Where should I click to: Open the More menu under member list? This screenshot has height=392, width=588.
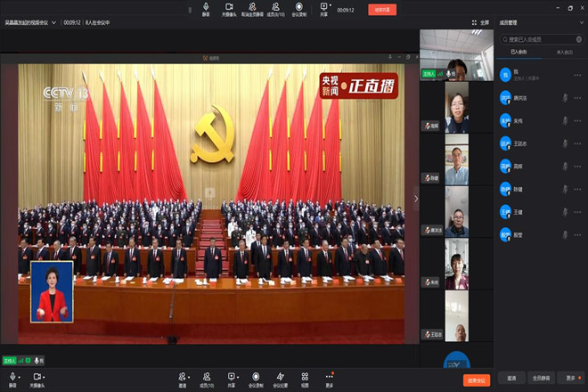[x=571, y=378]
